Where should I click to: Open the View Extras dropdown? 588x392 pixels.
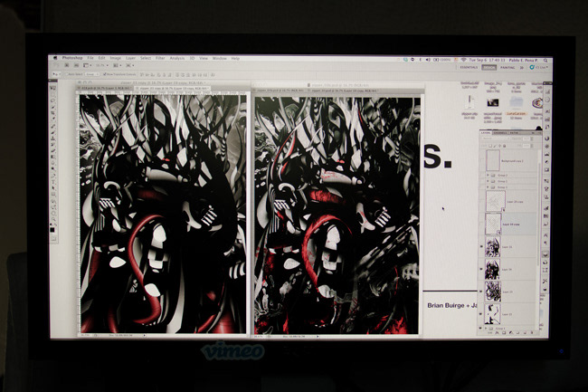[87, 65]
